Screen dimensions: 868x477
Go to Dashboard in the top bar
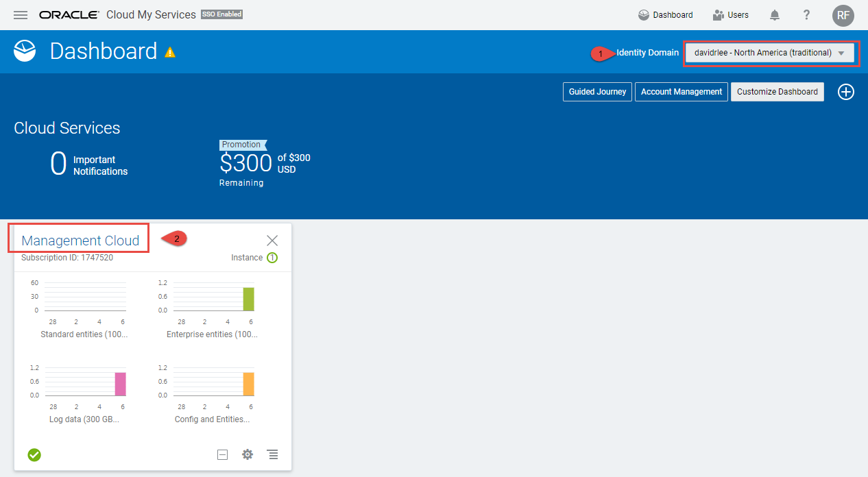[665, 15]
